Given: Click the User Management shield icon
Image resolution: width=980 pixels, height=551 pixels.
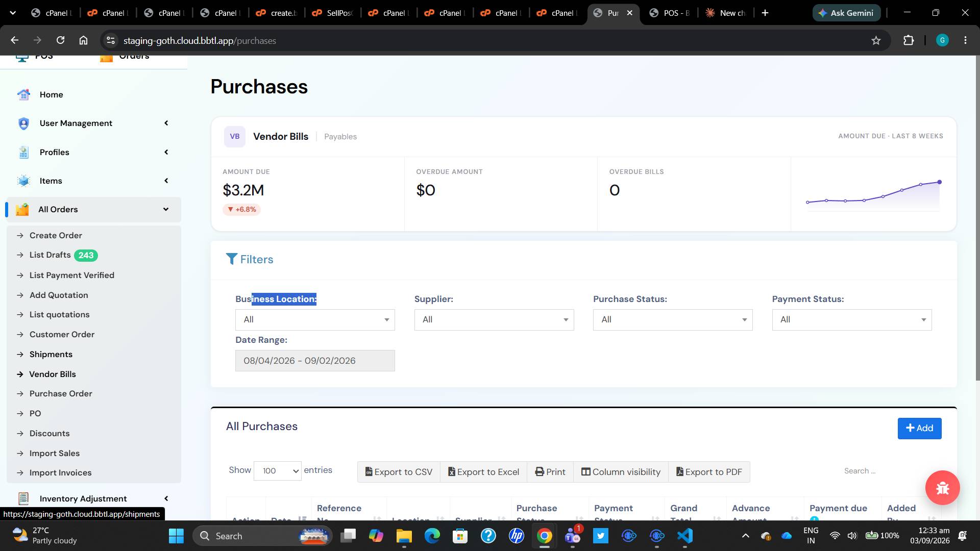Looking at the screenshot, I should click(23, 123).
